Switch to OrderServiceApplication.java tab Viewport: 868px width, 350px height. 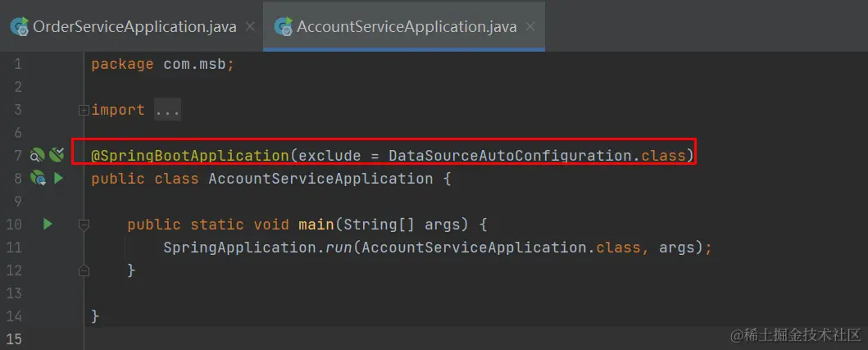point(134,26)
